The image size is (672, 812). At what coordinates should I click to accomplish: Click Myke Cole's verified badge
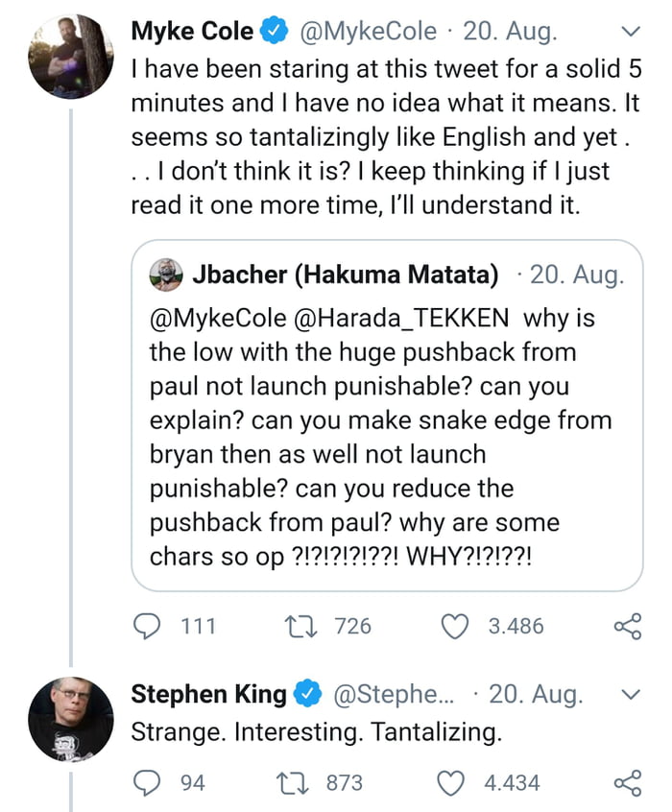click(x=274, y=30)
